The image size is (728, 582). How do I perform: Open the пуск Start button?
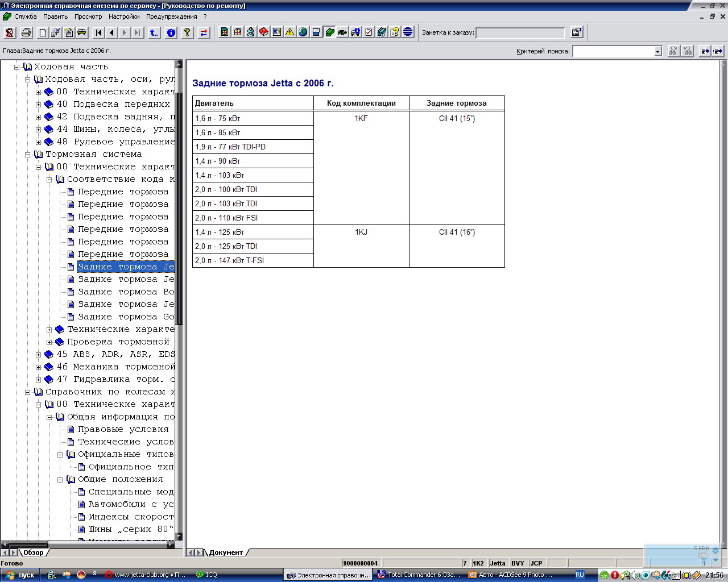(20, 575)
